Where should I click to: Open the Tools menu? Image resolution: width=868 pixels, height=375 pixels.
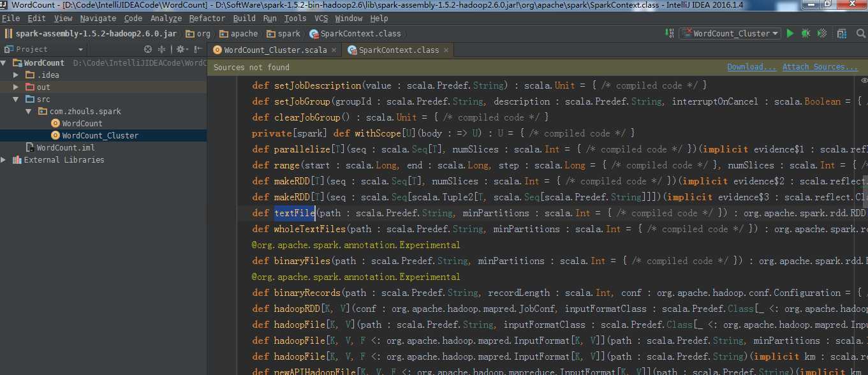tap(295, 18)
